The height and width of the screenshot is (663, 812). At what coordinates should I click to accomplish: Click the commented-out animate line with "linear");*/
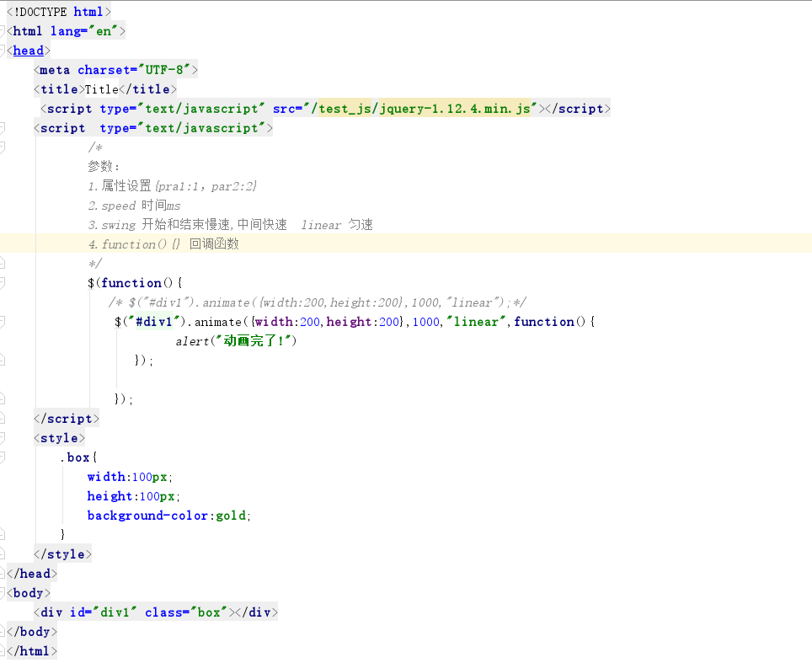pos(318,302)
